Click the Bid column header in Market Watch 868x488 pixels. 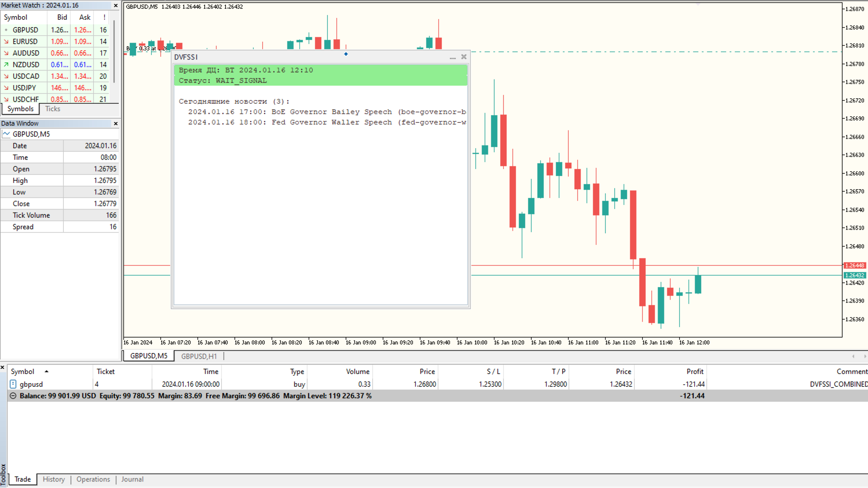[62, 17]
